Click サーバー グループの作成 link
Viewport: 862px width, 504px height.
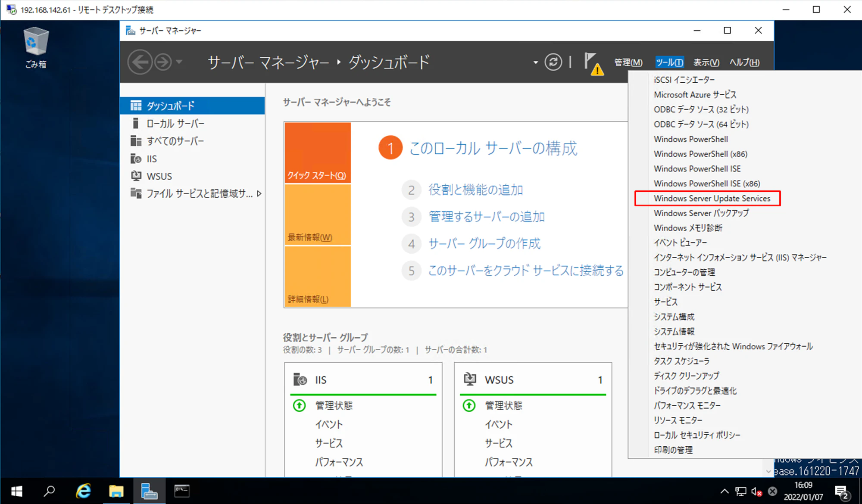tap(484, 243)
